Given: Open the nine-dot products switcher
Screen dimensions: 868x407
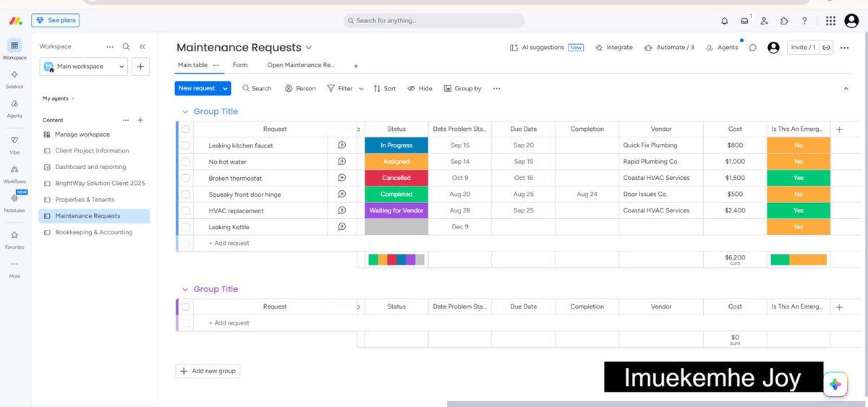Looking at the screenshot, I should coord(830,21).
